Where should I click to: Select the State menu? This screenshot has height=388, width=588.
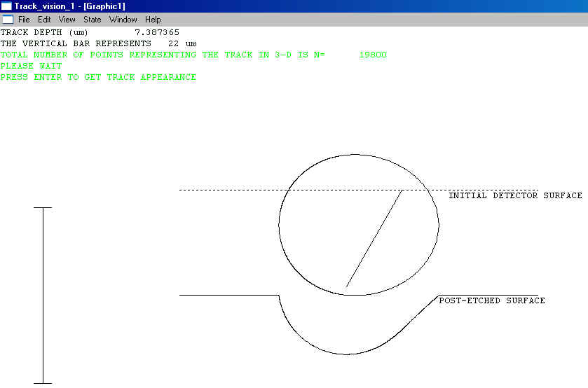[x=93, y=20]
